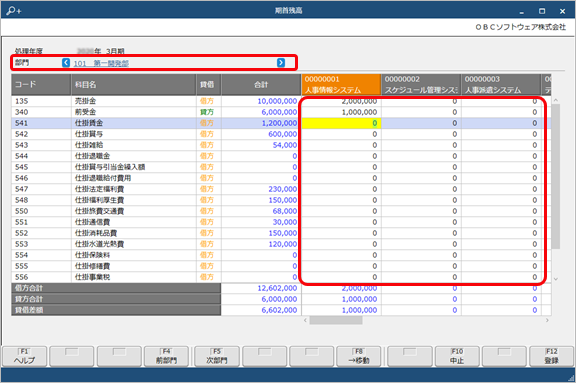Click the F4 前部門 button
576x383 pixels.
click(x=166, y=356)
